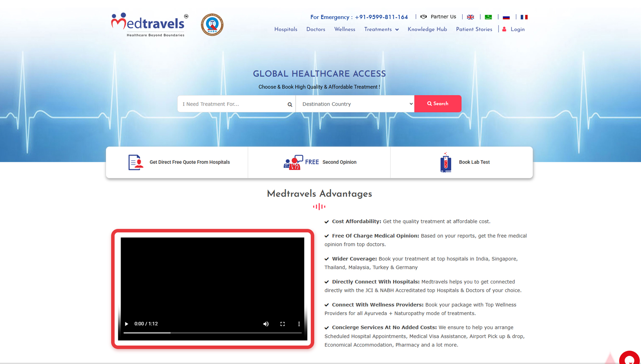Select Get Direct Free Quote From Hospitals

click(x=177, y=162)
